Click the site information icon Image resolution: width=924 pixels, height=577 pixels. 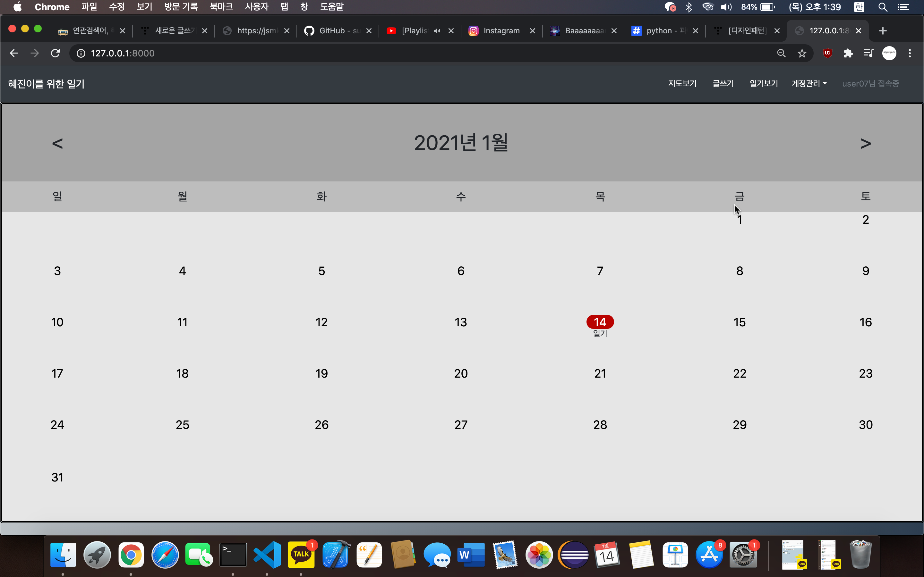[x=81, y=53]
